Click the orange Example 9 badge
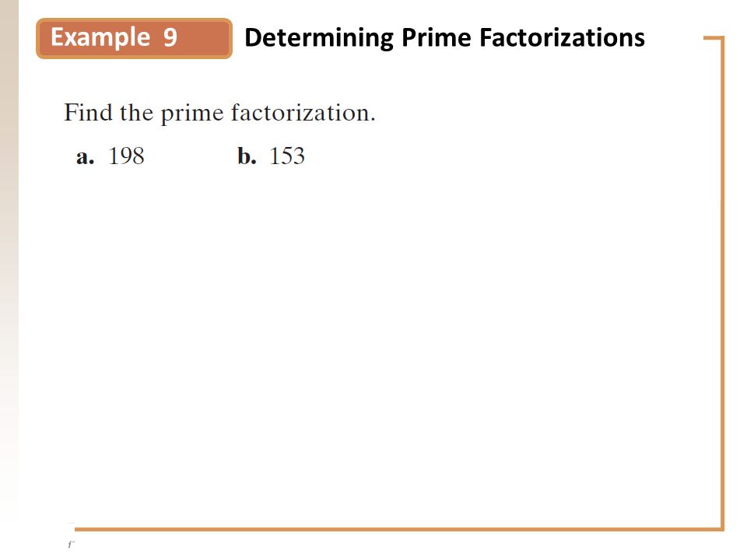The width and height of the screenshot is (747, 560). (134, 39)
